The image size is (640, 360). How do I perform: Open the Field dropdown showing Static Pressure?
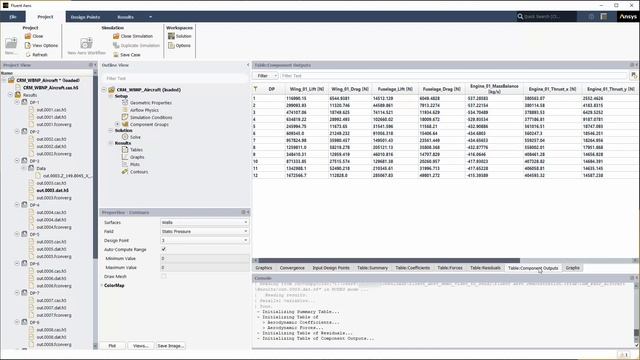[x=204, y=231]
